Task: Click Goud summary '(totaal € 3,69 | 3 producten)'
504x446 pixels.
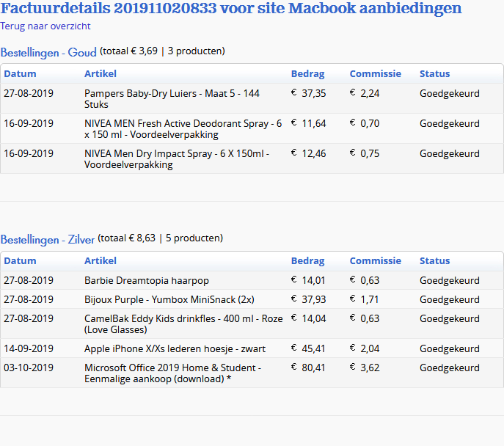Action: pos(162,51)
